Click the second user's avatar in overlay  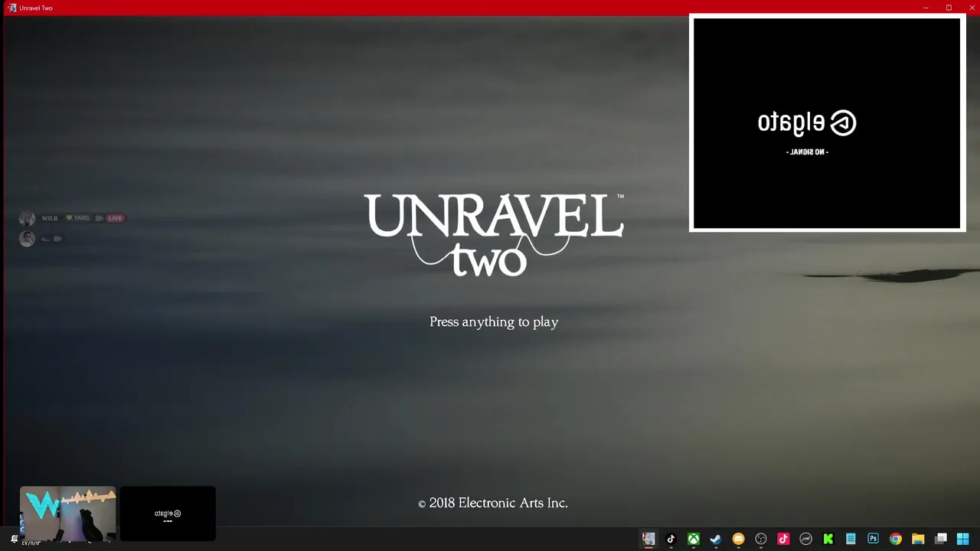[27, 239]
